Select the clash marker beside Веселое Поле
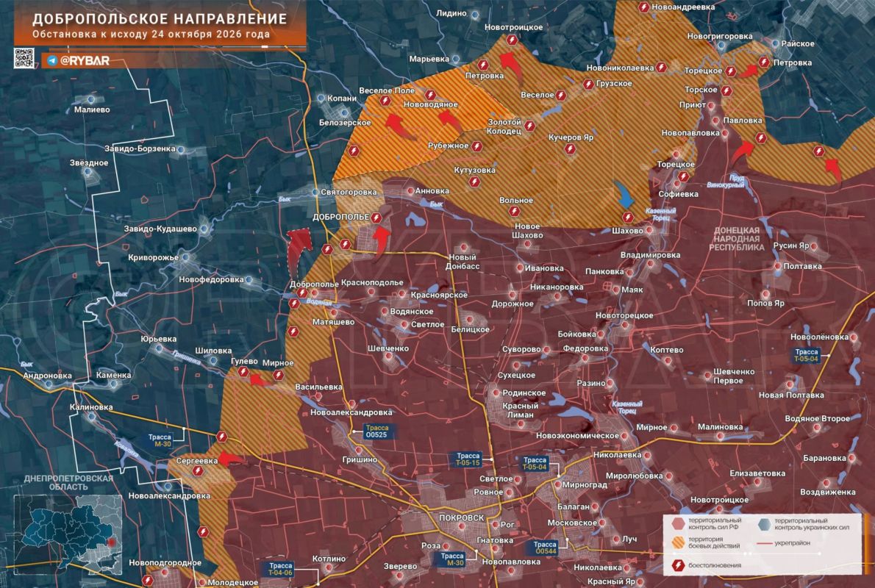Image resolution: width=875 pixels, height=588 pixels. coord(385,101)
